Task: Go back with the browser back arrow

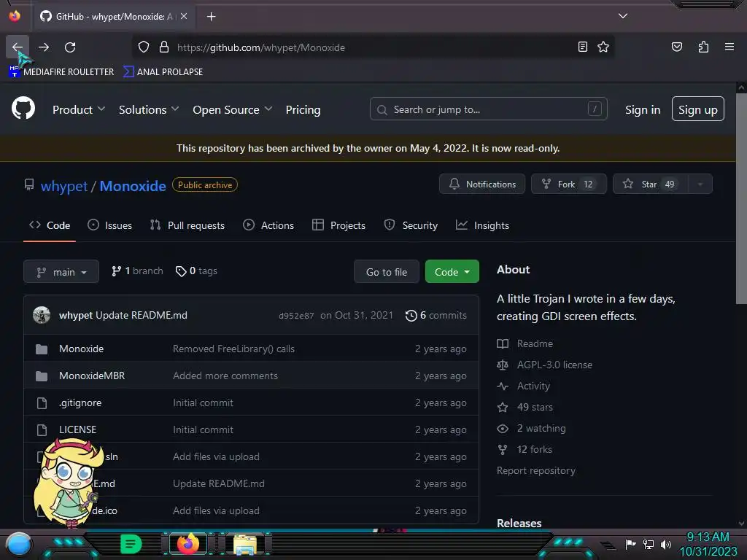Action: point(18,47)
